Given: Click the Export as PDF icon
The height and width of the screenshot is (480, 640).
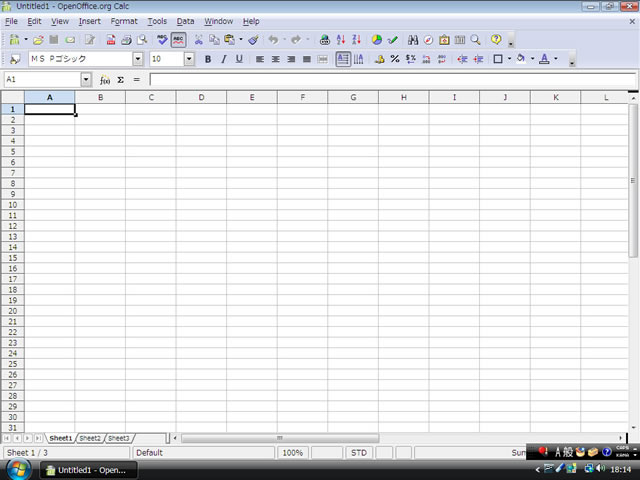Looking at the screenshot, I should 110,40.
